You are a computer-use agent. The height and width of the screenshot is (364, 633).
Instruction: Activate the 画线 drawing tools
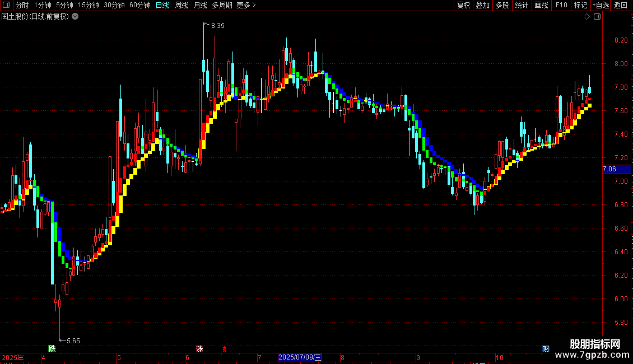click(541, 5)
